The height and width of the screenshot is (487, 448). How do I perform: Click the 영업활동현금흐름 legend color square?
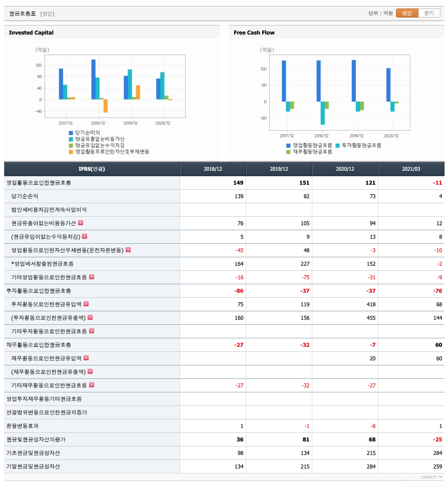click(x=288, y=146)
